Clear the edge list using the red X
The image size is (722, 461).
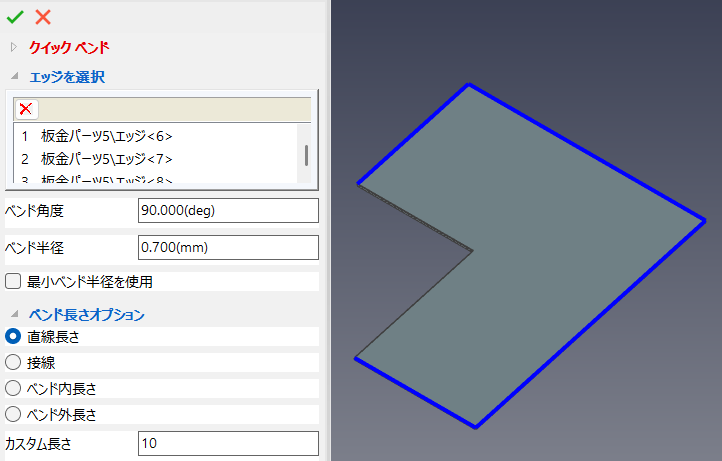pos(26,109)
